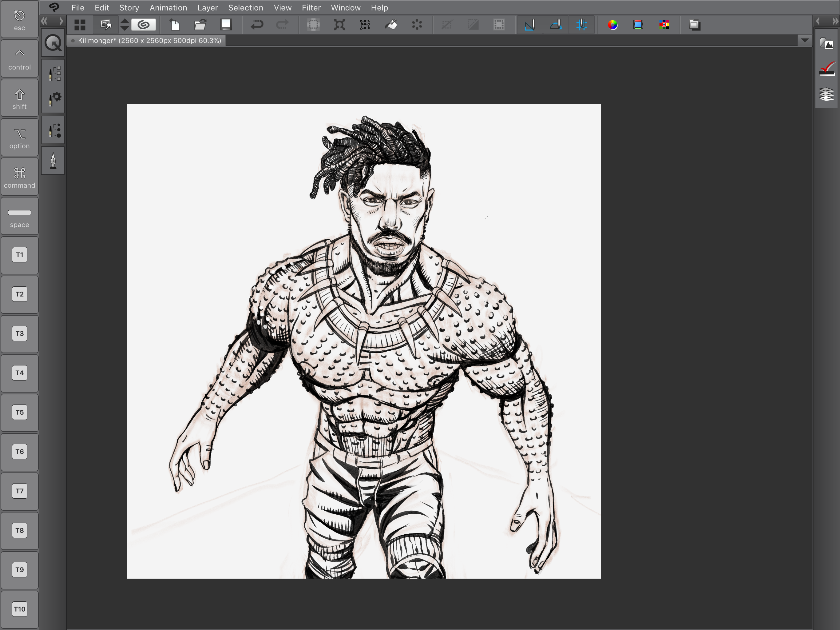Open the layered windows icon
Viewport: 840px width, 630px height.
(x=695, y=25)
